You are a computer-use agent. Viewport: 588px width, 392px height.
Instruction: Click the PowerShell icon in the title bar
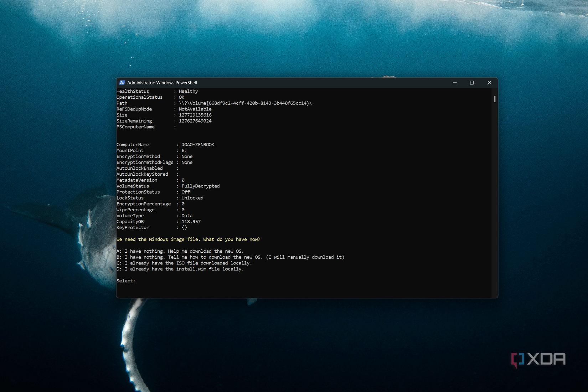click(x=122, y=82)
